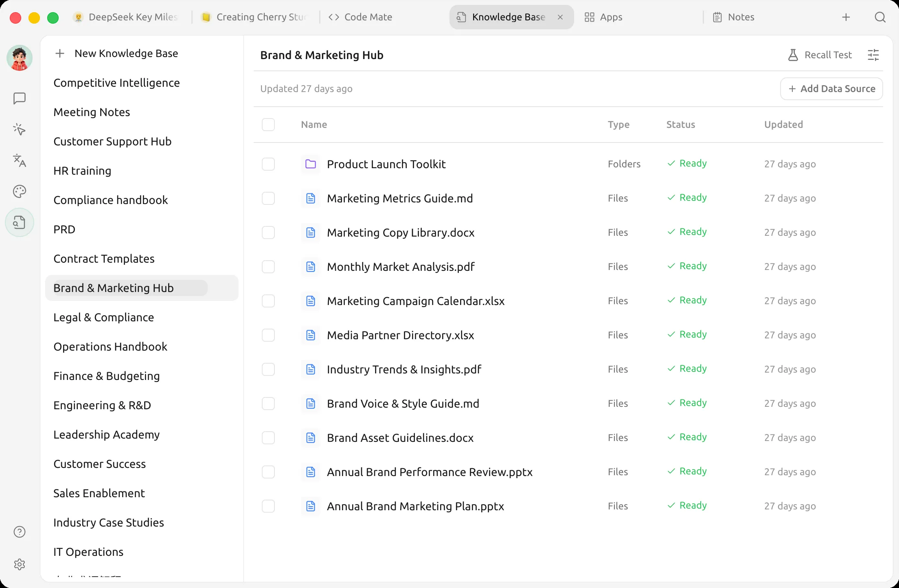
Task: Click the search magnifier in title bar
Action: [880, 17]
